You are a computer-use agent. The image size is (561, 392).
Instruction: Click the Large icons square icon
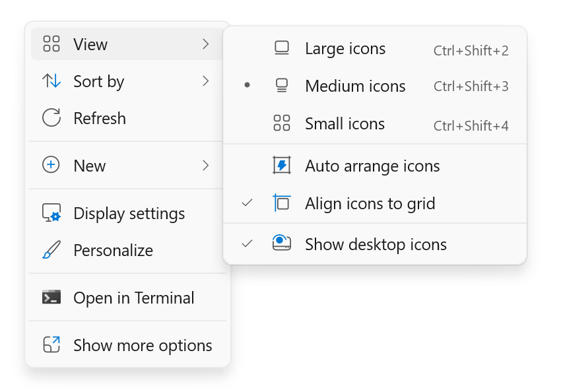click(282, 48)
